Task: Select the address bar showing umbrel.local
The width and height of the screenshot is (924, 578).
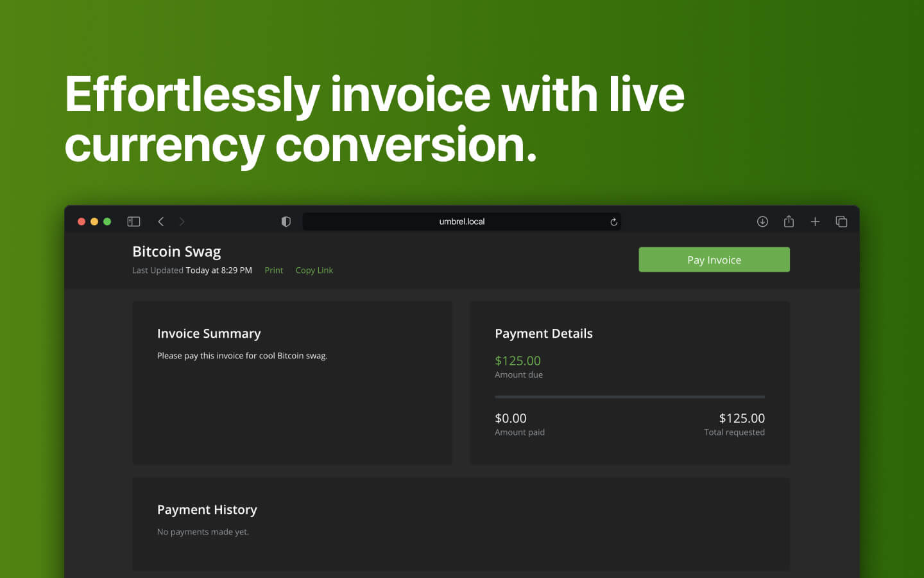Action: [x=461, y=221]
